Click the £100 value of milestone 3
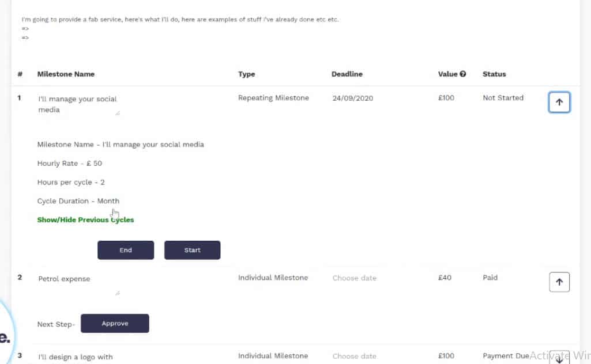Viewport: 591px width, 364px height. [x=446, y=356]
